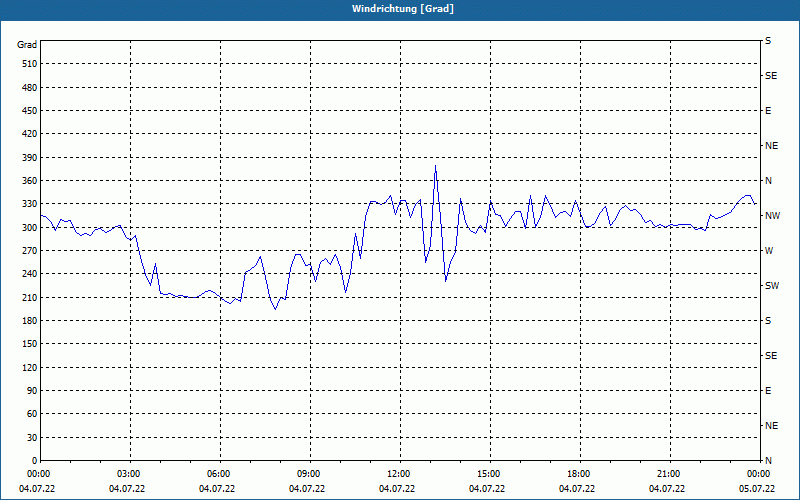Click the 30 y-axis value
This screenshot has width=800, height=500.
point(32,437)
